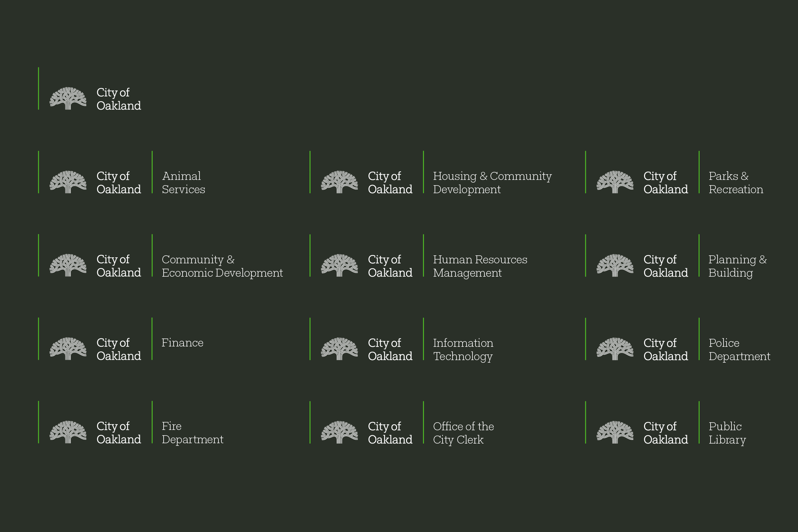Click the tree icon beside Information Technology
This screenshot has width=798, height=532.
click(x=339, y=349)
